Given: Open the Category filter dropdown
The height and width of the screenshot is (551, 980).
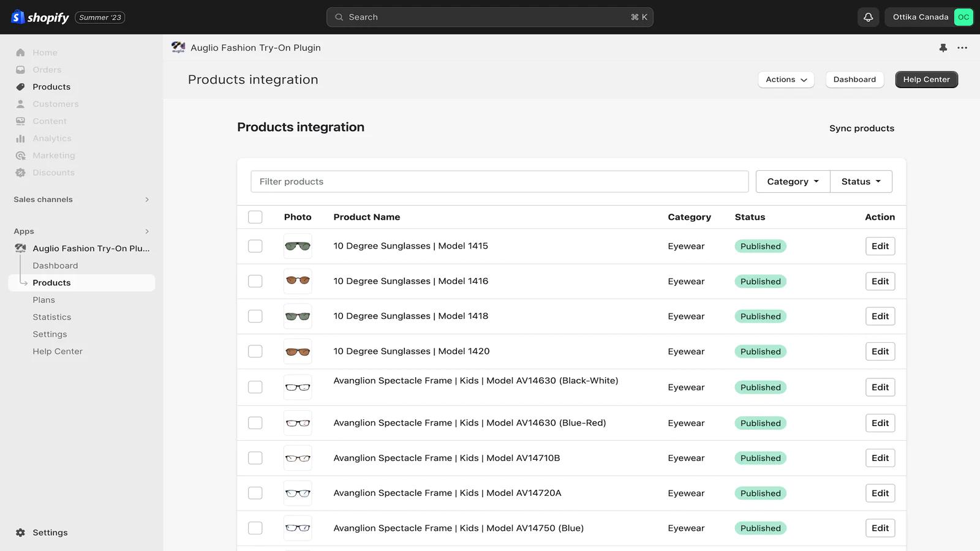Looking at the screenshot, I should (793, 182).
